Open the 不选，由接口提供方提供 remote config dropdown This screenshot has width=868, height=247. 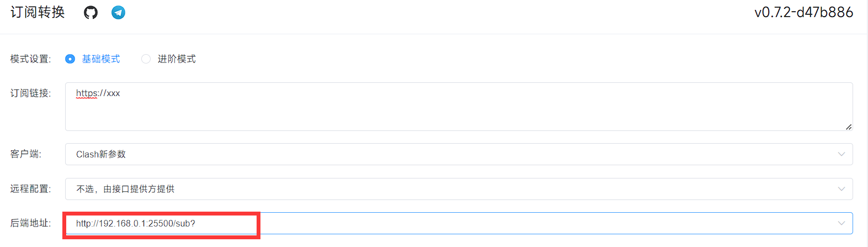pos(452,189)
